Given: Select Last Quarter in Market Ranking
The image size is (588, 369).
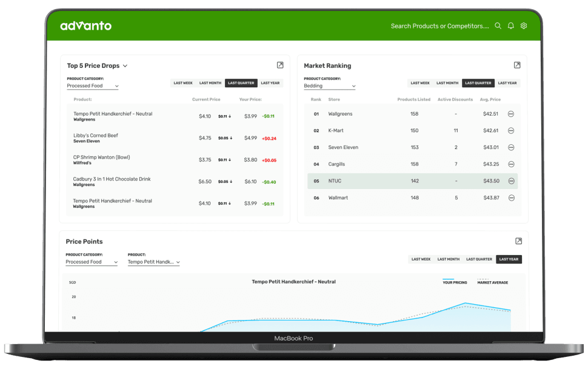Looking at the screenshot, I should 478,83.
